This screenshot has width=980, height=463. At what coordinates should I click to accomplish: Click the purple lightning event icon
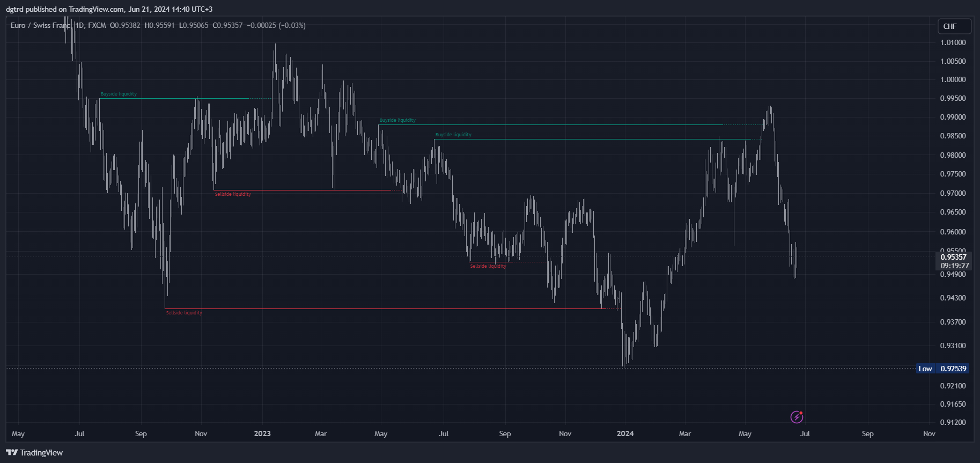797,417
